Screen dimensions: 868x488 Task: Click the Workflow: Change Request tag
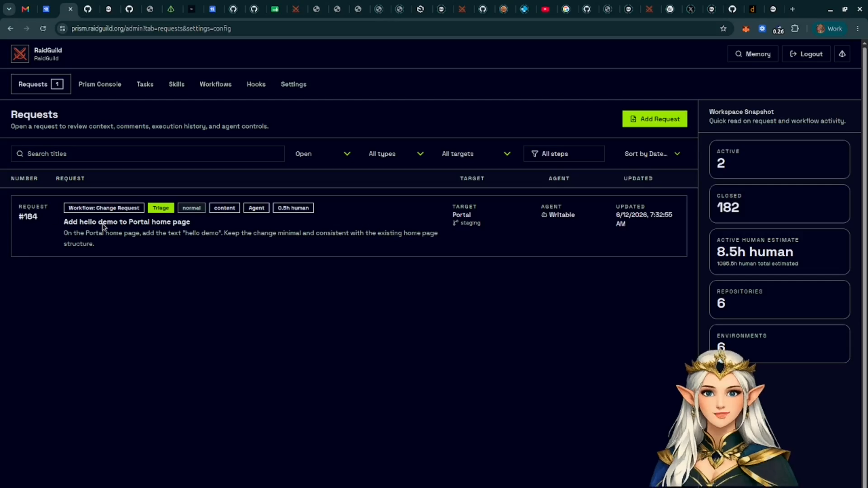click(104, 208)
